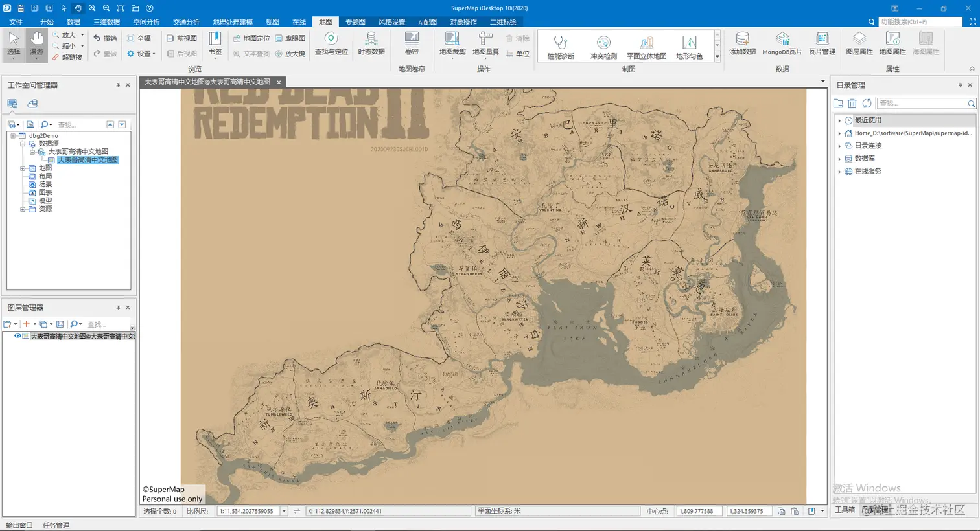Open 平面立体地图 tool

point(646,47)
